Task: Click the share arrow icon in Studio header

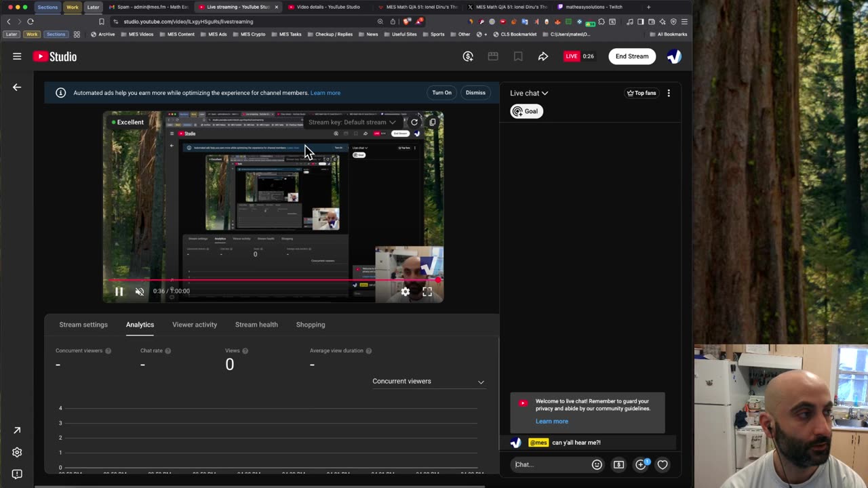Action: [x=543, y=56]
